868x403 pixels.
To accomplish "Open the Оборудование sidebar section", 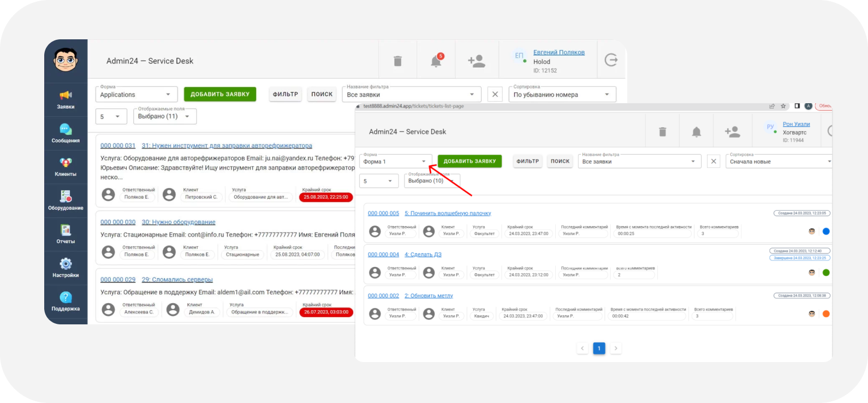I will pos(66,201).
